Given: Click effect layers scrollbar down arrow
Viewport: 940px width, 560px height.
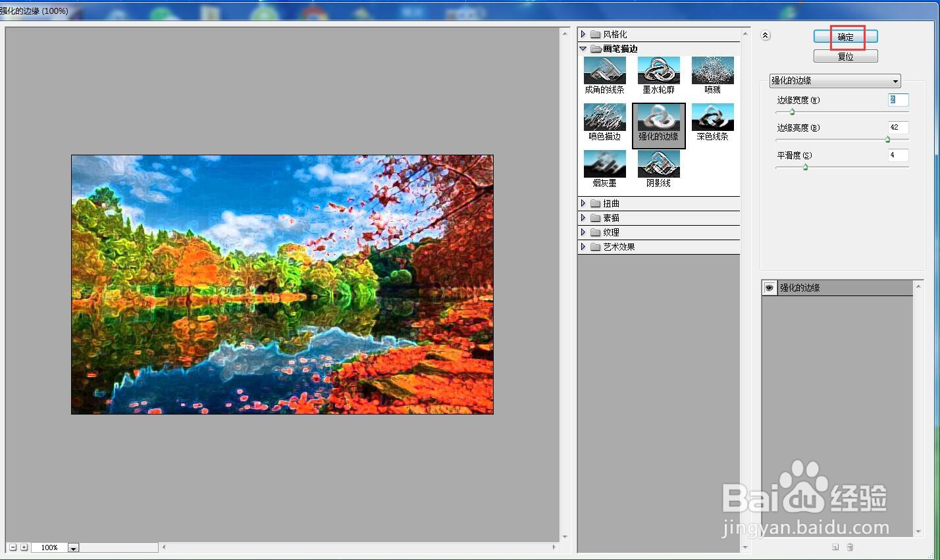Looking at the screenshot, I should [919, 532].
